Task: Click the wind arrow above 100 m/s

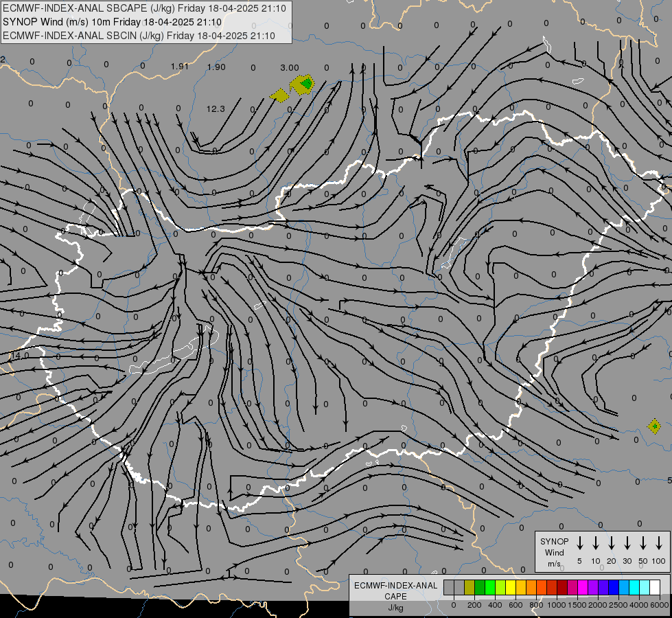Action: click(x=659, y=542)
